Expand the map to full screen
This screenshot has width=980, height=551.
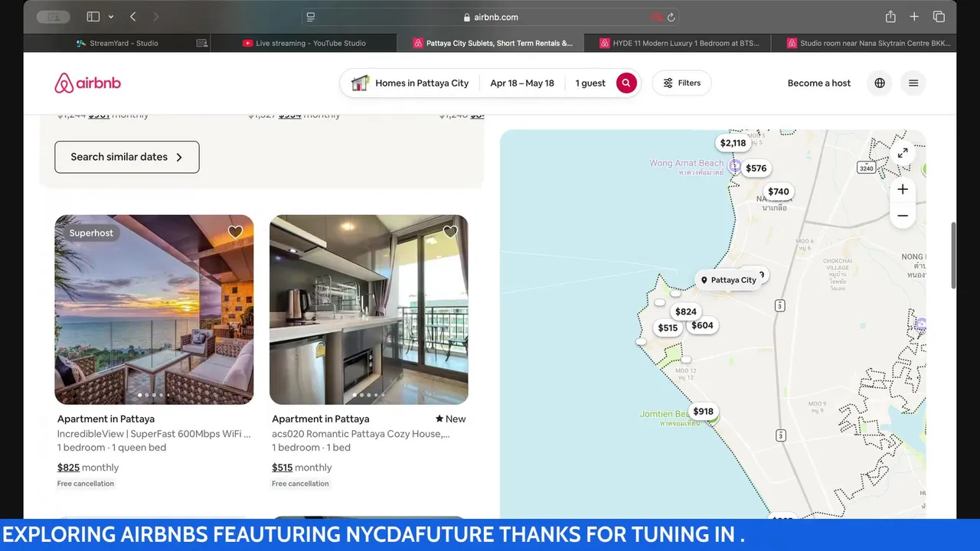903,153
